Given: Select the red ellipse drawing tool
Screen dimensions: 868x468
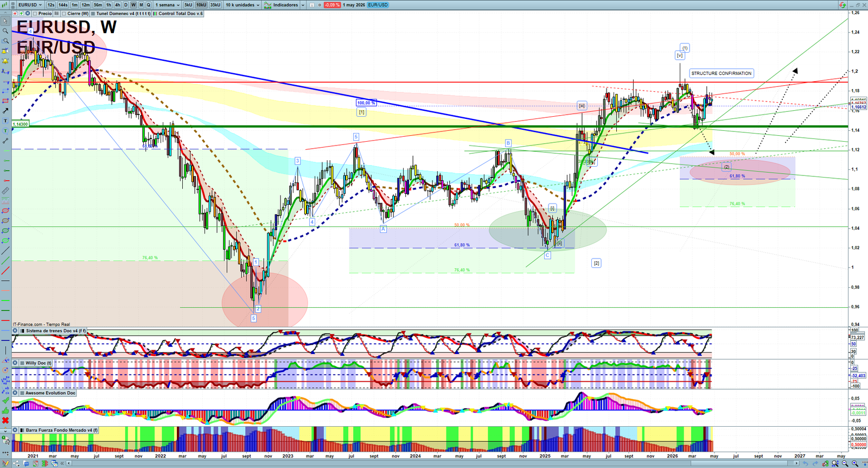Looking at the screenshot, I should [5, 211].
